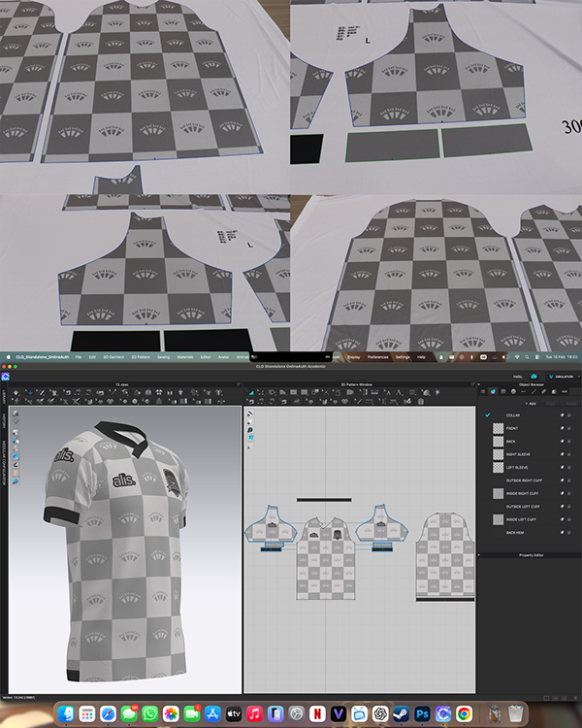582x728 pixels.
Task: Click the FRONT fabric swatch
Action: (x=498, y=428)
